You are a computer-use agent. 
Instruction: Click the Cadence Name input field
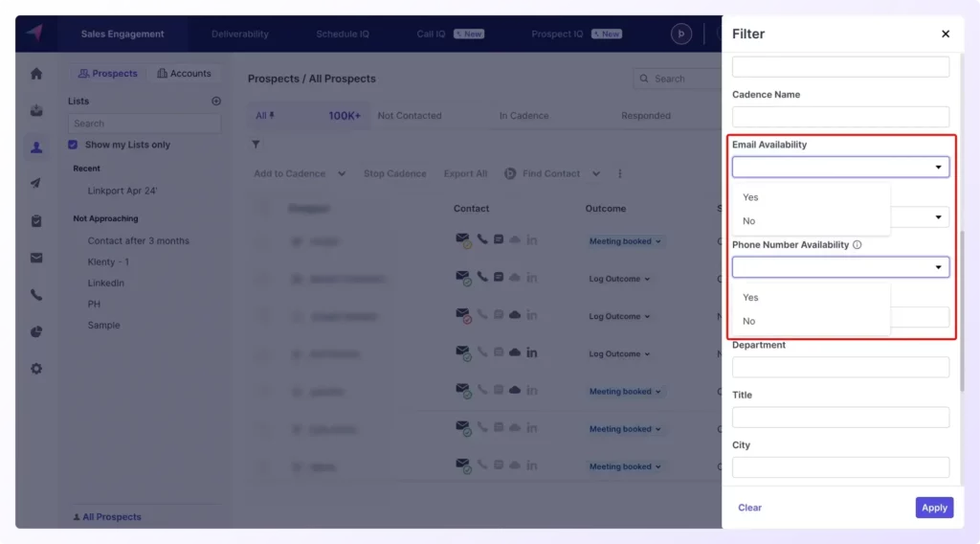coord(840,117)
